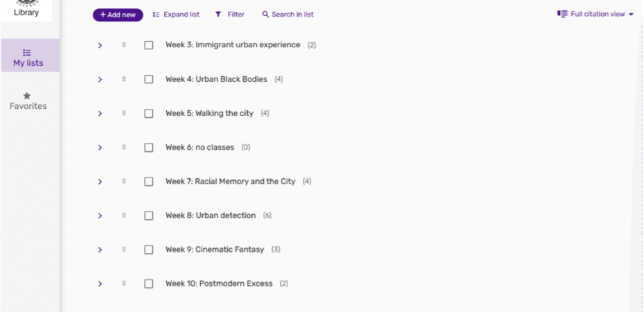Select the Week 9: Cinematic Fantasy checkbox
The image size is (644, 312).
pyautogui.click(x=149, y=250)
